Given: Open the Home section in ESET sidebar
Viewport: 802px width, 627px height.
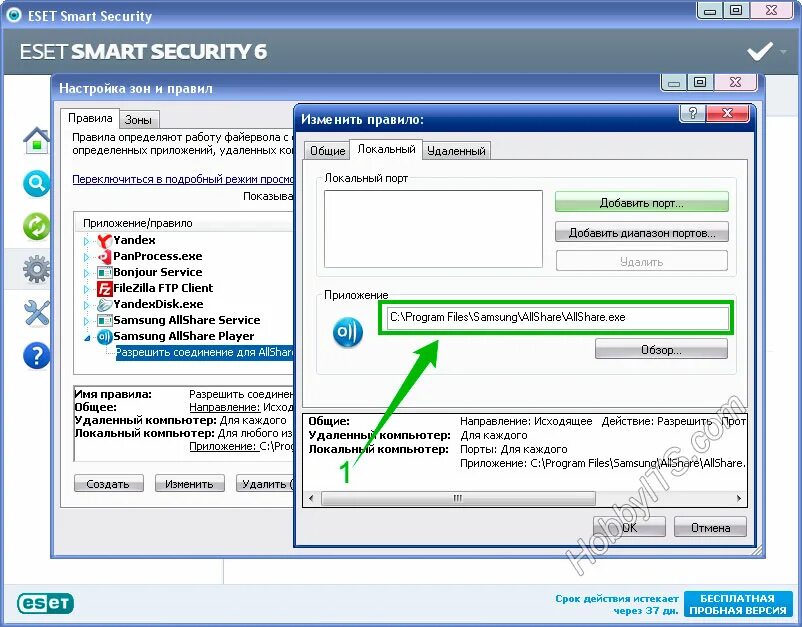Looking at the screenshot, I should (x=37, y=140).
